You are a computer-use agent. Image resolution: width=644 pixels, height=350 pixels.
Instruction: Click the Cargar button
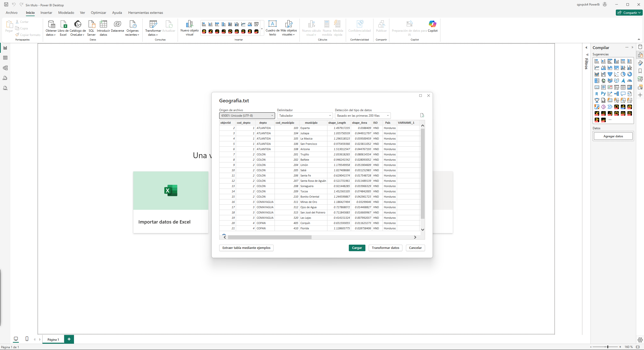point(357,248)
